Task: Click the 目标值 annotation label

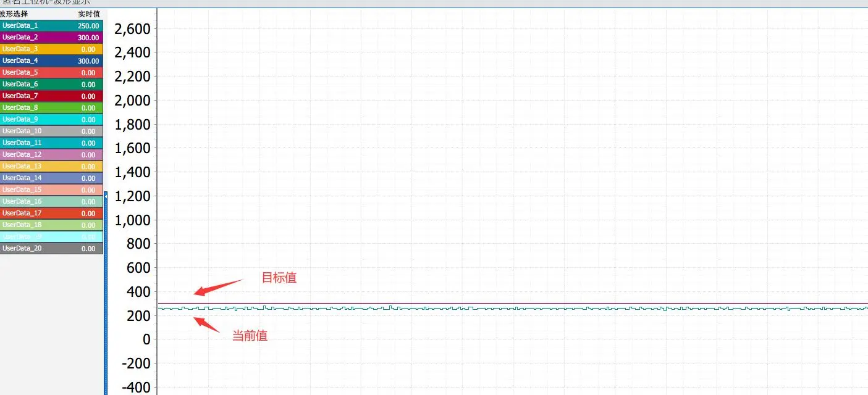Action: 279,278
